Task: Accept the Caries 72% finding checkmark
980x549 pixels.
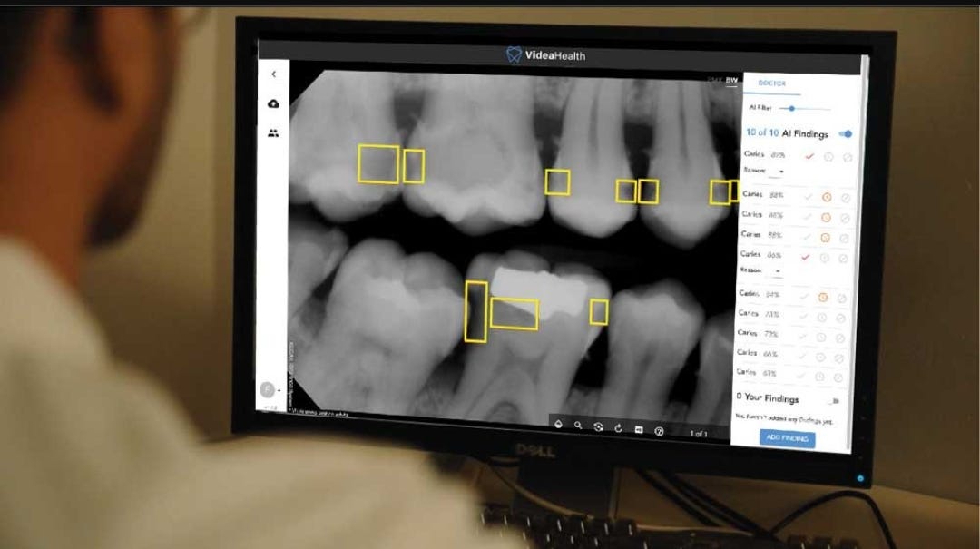Action: point(802,337)
